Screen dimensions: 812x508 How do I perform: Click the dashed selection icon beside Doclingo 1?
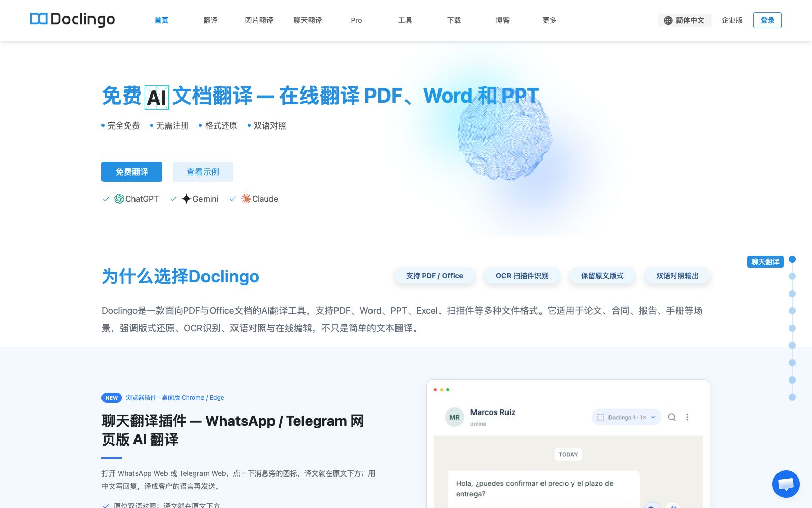tap(601, 417)
